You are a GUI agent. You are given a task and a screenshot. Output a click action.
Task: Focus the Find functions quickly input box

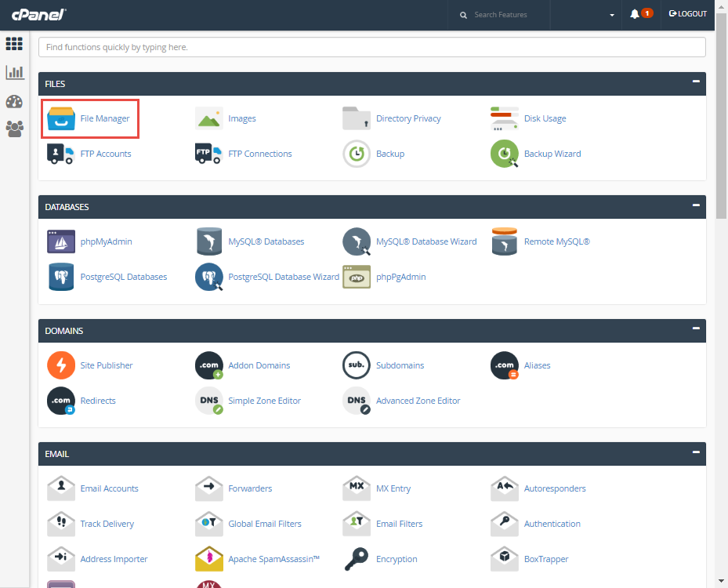pos(371,47)
